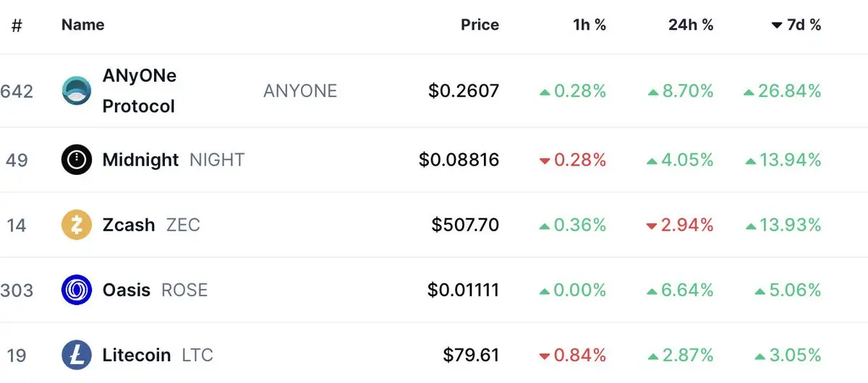
Task: Click the Midnight price $0.08816
Action: (x=459, y=160)
